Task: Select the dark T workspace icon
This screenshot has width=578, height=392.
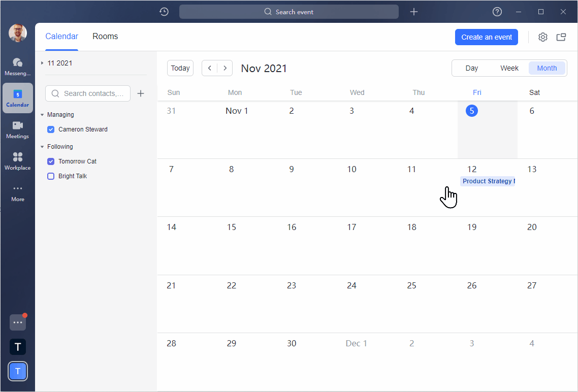Action: pos(18,347)
